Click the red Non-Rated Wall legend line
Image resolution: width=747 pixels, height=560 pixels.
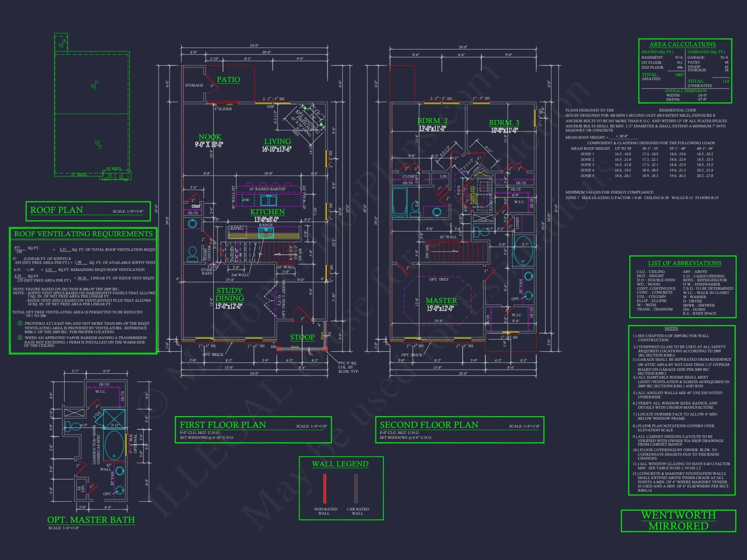click(325, 488)
